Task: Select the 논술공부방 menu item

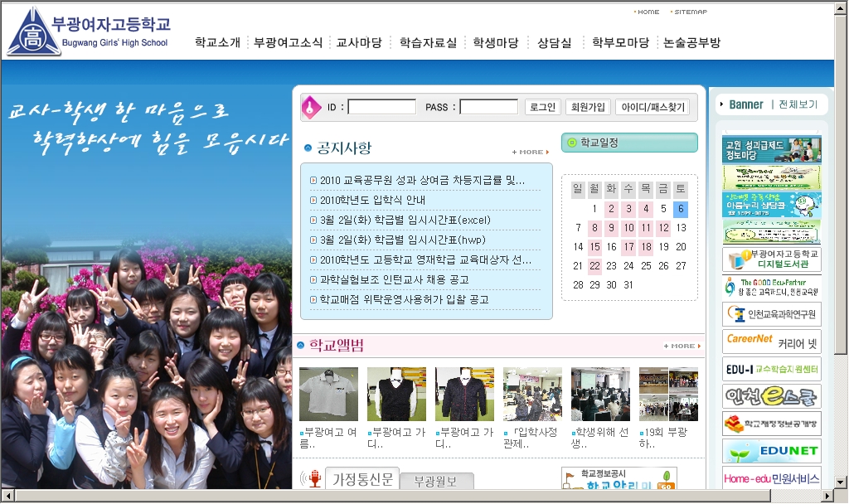Action: coord(692,42)
